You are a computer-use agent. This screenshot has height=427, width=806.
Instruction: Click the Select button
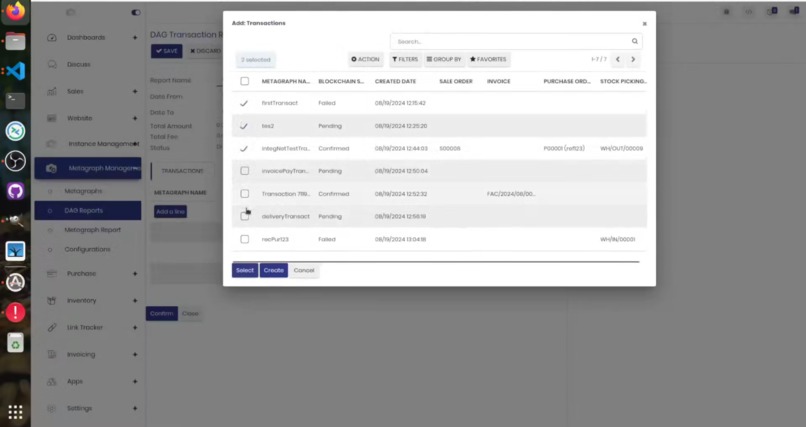[245, 270]
